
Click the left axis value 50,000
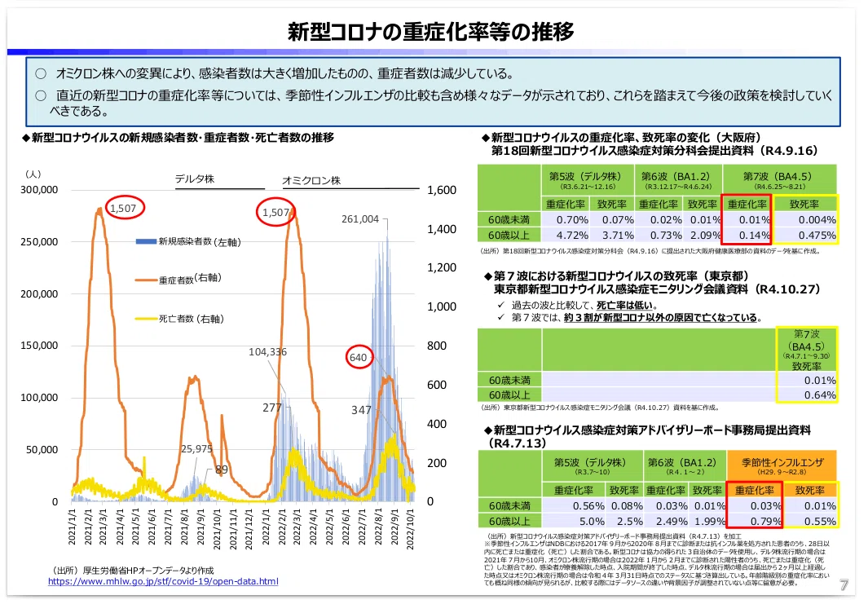tap(42, 450)
